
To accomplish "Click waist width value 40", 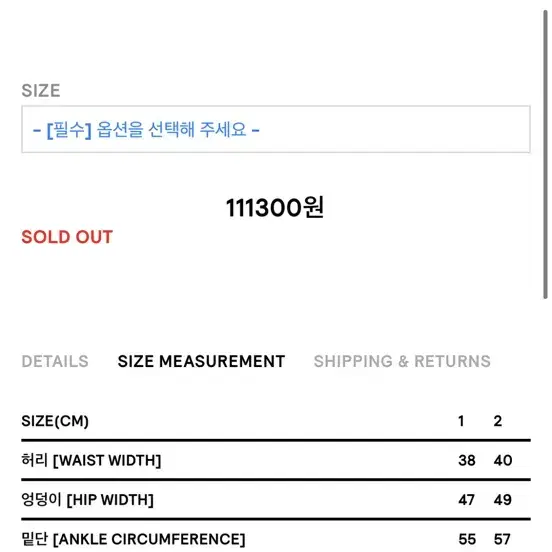I will point(503,460).
